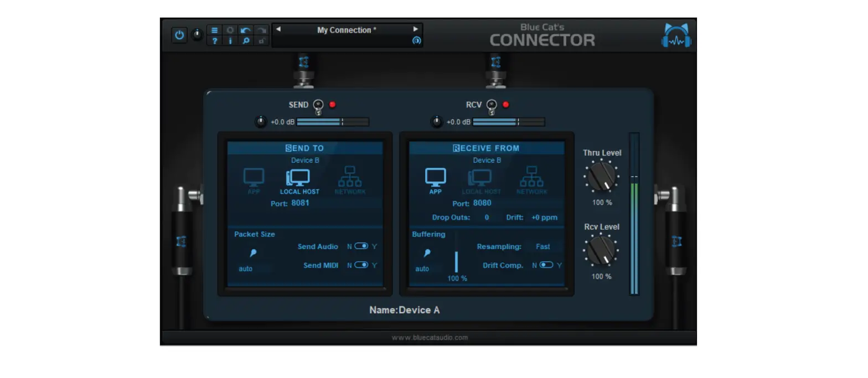The width and height of the screenshot is (868, 378).
Task: Open the Resampling 'Fast' dropdown
Action: (x=543, y=247)
